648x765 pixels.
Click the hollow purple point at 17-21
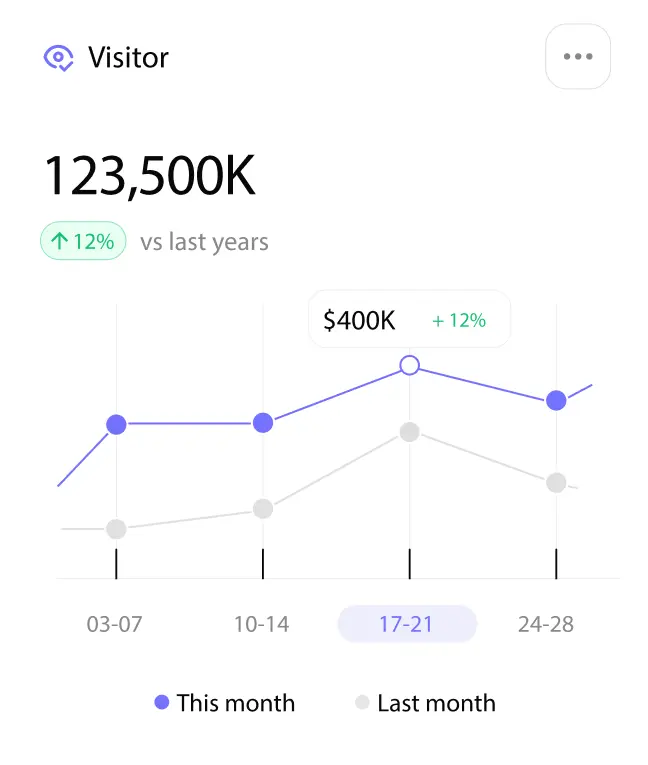409,365
